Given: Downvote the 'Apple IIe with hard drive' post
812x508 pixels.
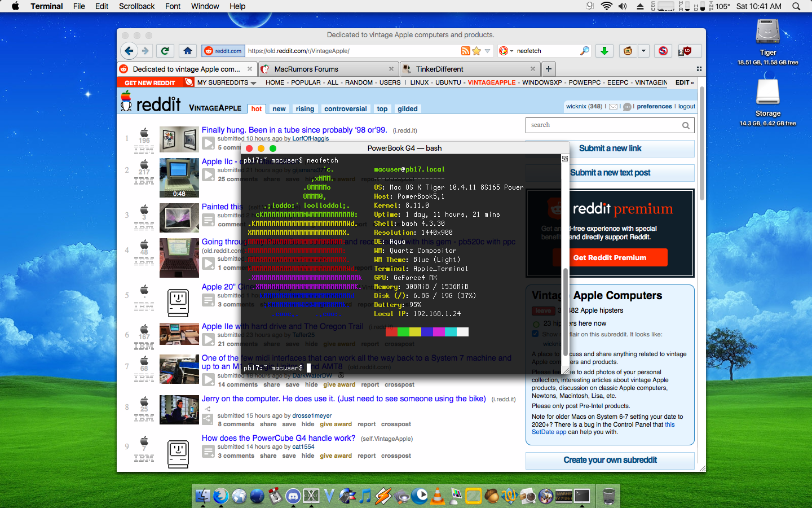Looking at the screenshot, I should (x=144, y=346).
